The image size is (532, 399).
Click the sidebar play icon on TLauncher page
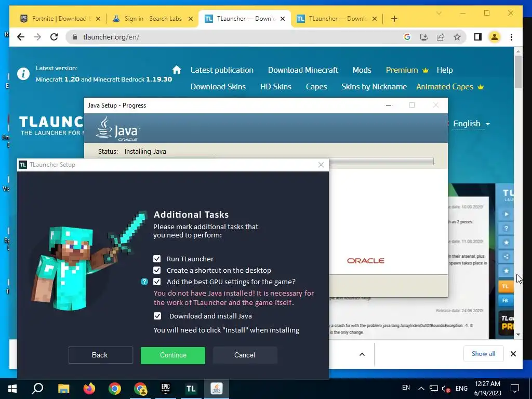coord(506,214)
